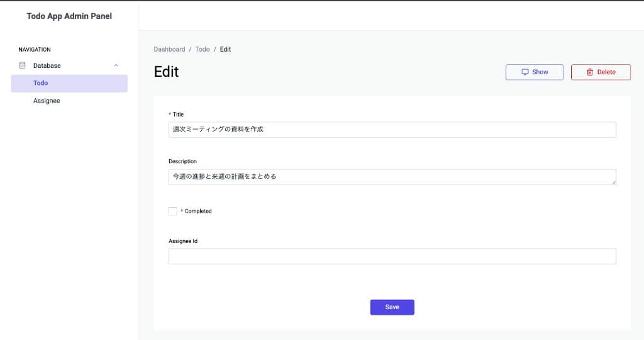Click the Todo App Admin Panel title
The width and height of the screenshot is (644, 340).
click(x=69, y=16)
